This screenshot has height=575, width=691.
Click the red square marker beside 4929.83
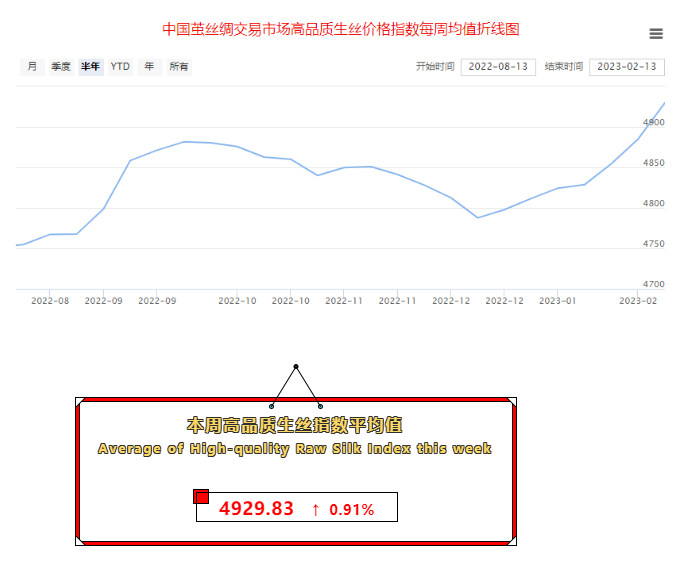(x=201, y=497)
